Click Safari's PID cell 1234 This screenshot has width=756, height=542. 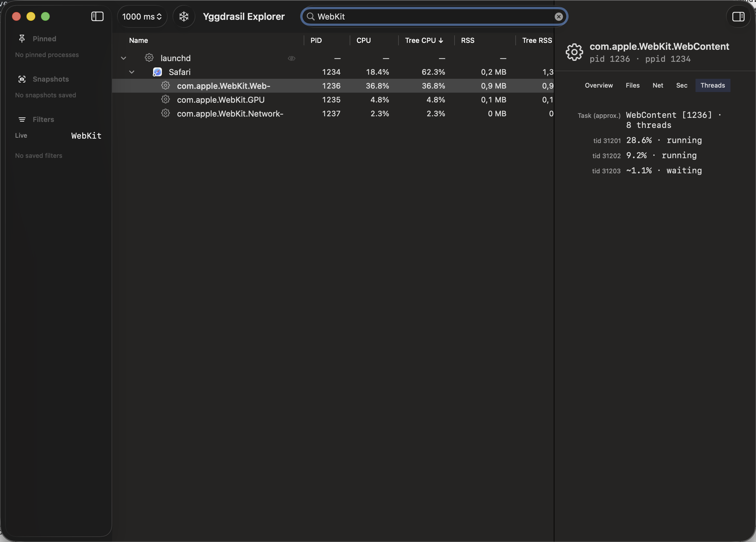pyautogui.click(x=331, y=72)
